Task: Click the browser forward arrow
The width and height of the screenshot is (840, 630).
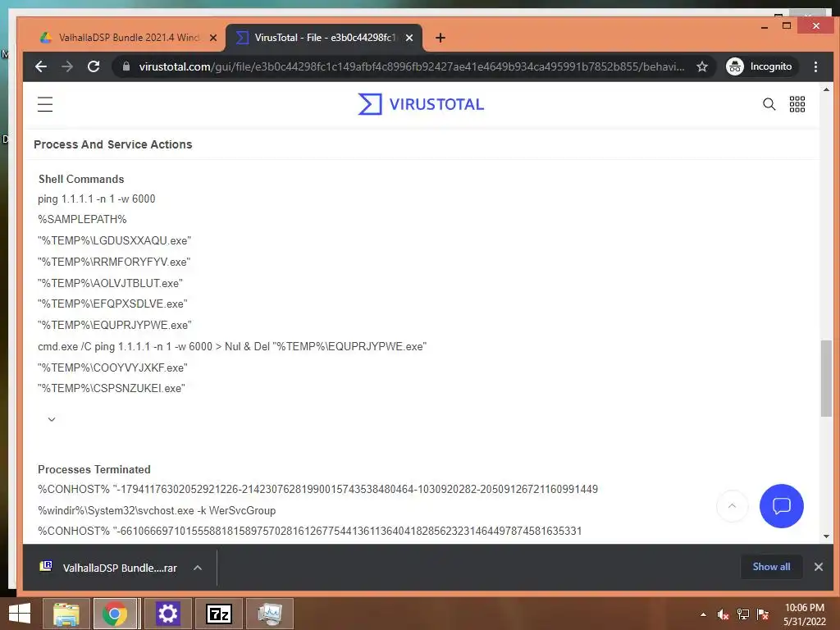Action: click(x=67, y=66)
